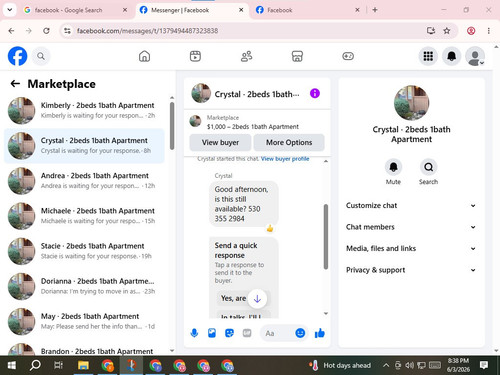The height and width of the screenshot is (375, 500).
Task: Switch to the Facebook tab
Action: coord(307,10)
